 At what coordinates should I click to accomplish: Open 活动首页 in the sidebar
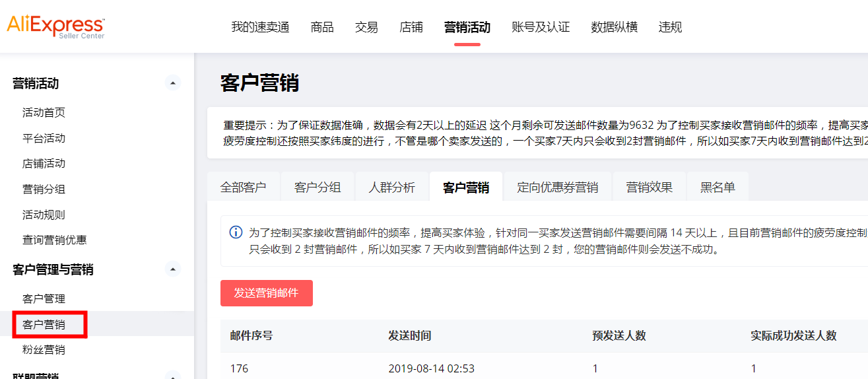click(44, 112)
